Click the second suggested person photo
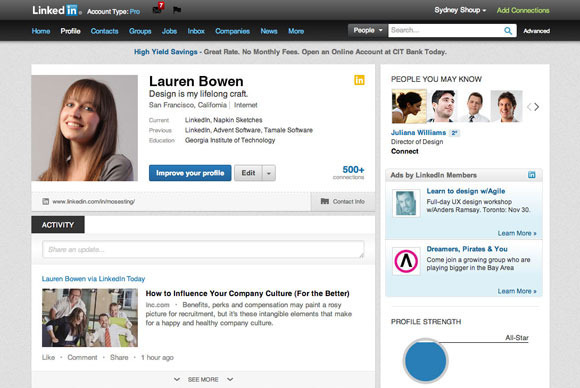The width and height of the screenshot is (580, 388). coord(442,106)
